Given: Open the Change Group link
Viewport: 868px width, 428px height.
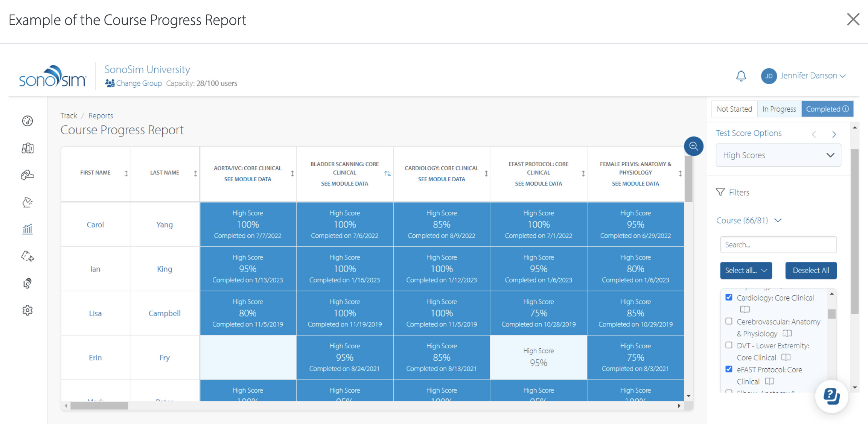Looking at the screenshot, I should tap(139, 83).
